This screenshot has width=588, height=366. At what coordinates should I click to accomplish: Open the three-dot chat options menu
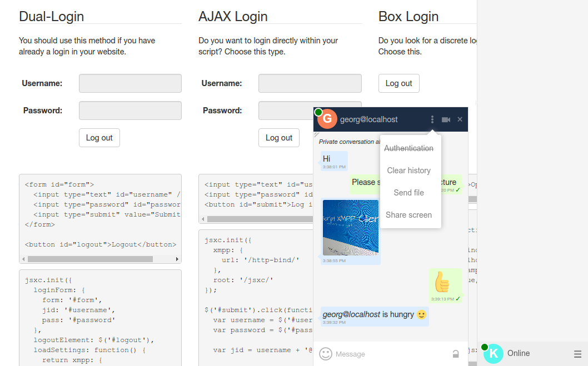pyautogui.click(x=432, y=119)
